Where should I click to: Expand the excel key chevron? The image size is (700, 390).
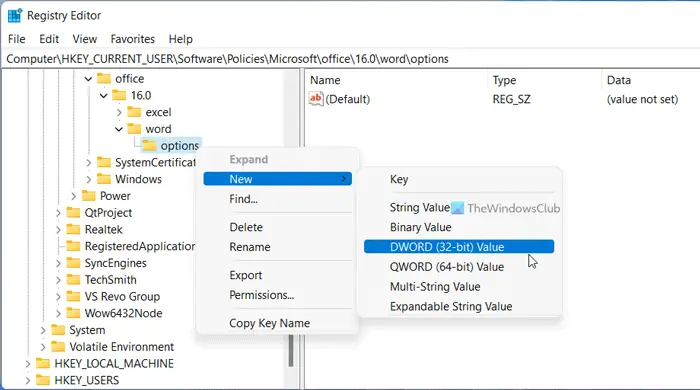pyautogui.click(x=119, y=112)
